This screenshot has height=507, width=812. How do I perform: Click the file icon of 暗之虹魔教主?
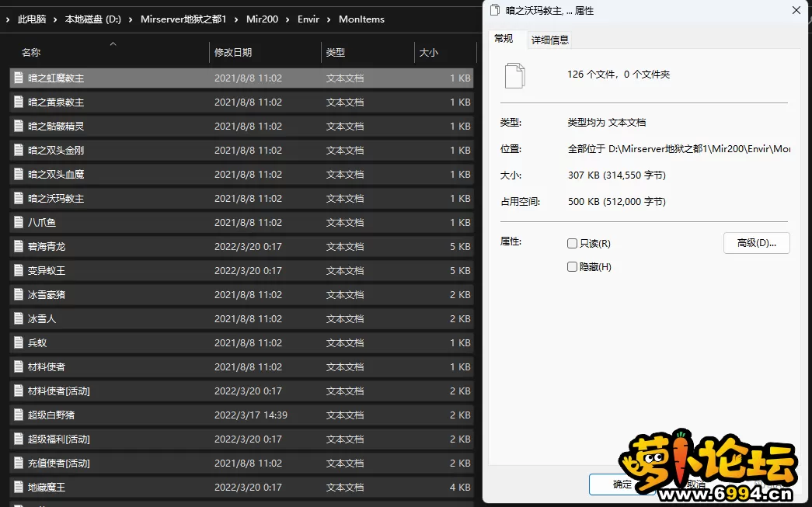[18, 78]
